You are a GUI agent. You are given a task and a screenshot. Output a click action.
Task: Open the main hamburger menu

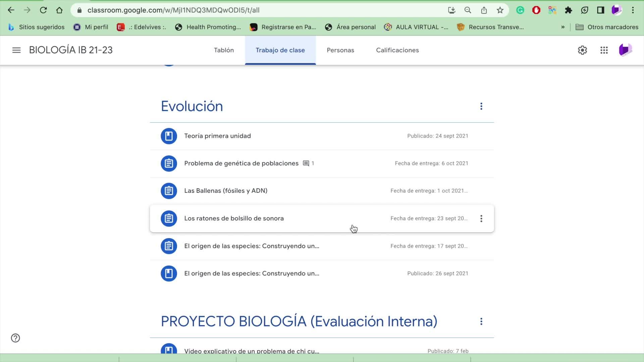(x=16, y=50)
